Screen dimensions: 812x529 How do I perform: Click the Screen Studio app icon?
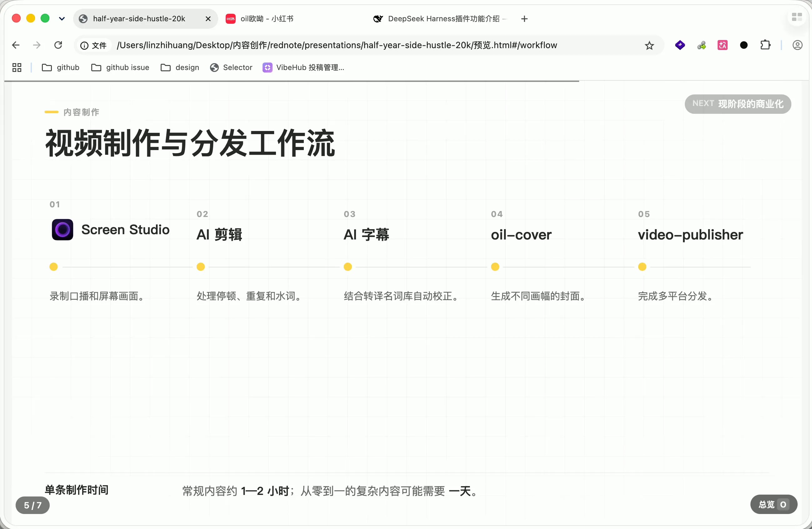[63, 230]
